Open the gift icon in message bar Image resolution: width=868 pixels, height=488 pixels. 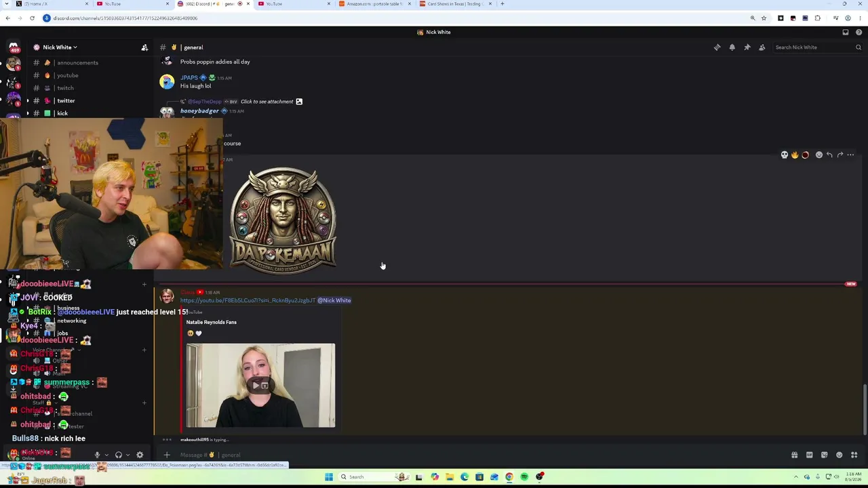[794, 455]
